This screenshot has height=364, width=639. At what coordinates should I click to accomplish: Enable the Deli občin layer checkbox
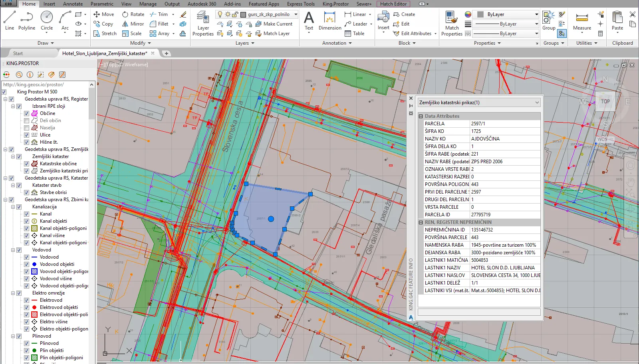tap(26, 121)
